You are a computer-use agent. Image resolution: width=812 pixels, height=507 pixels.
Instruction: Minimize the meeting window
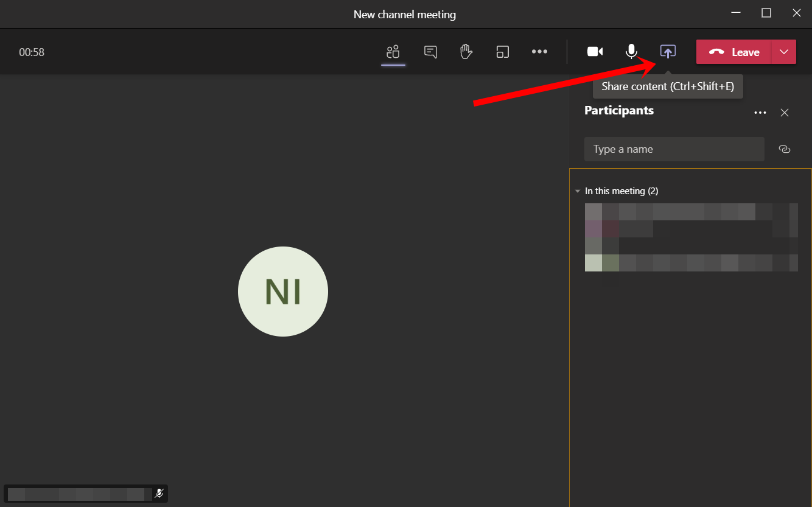pos(736,13)
